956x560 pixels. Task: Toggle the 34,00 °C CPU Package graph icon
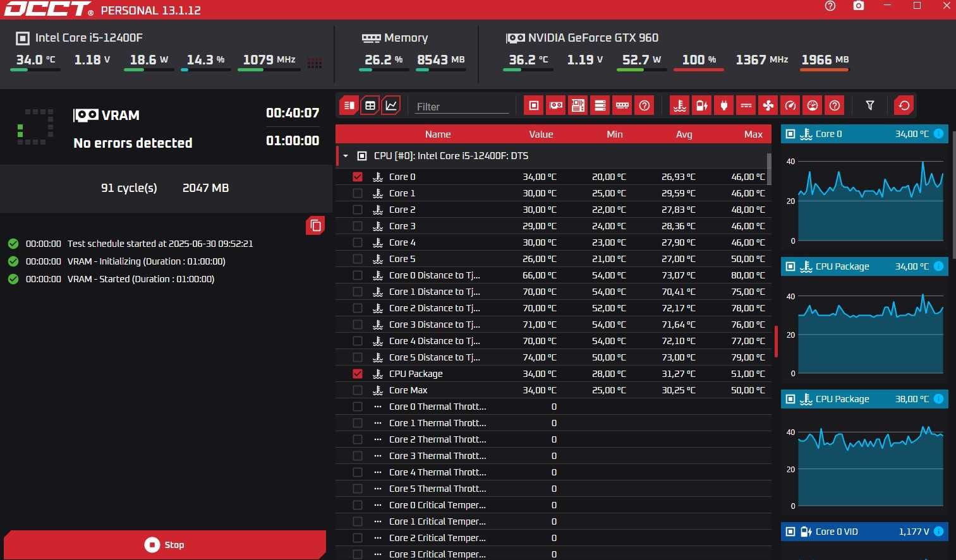(790, 266)
